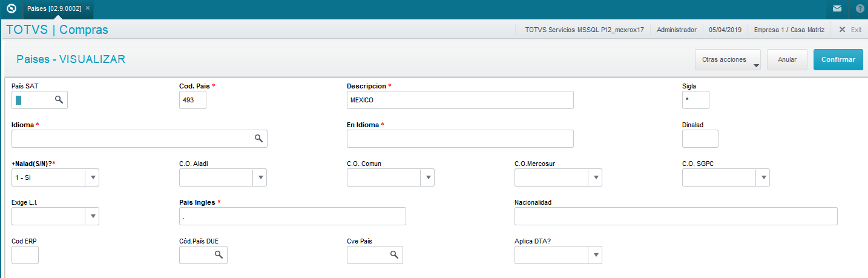
Task: Expand the Exige L.I. dropdown
Action: pos(93,216)
